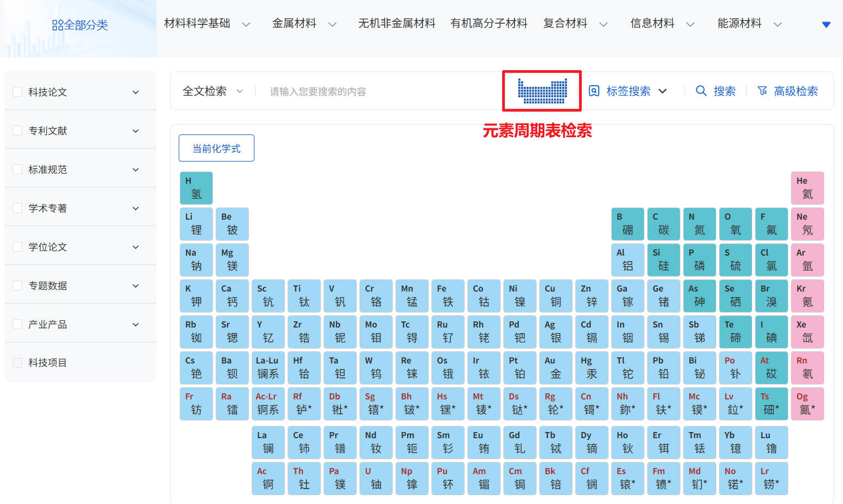
Task: Check the 科技论文 checkbox
Action: [17, 92]
